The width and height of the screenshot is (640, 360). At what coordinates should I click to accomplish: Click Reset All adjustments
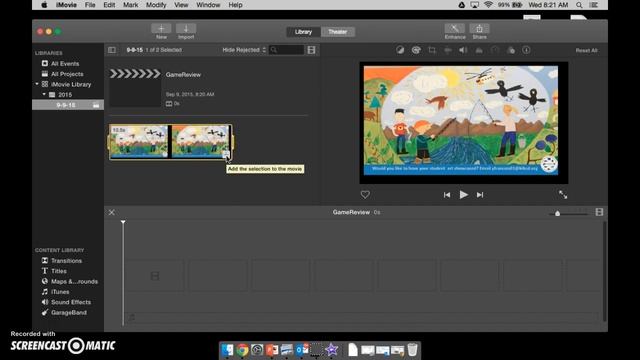click(x=587, y=51)
